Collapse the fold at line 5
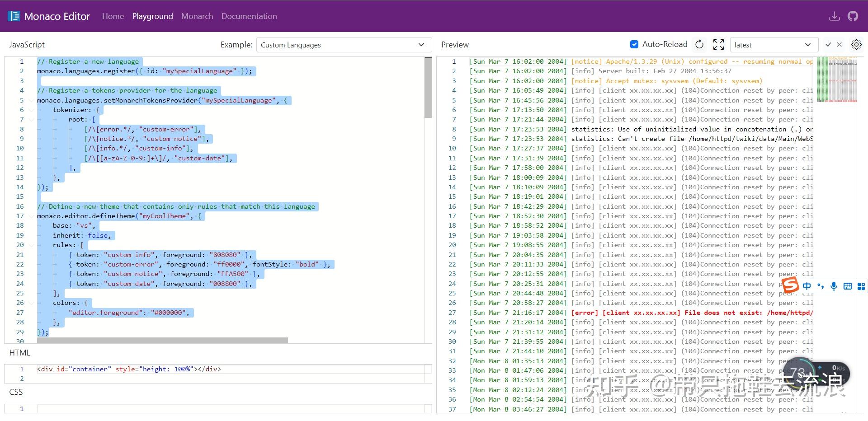The height and width of the screenshot is (421, 868). click(x=31, y=100)
